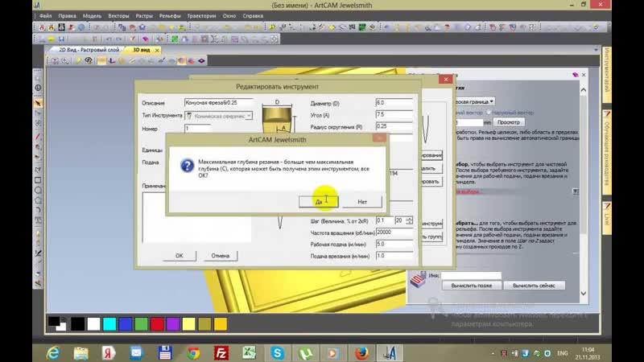Open FileZilla from the taskbar

point(221,352)
